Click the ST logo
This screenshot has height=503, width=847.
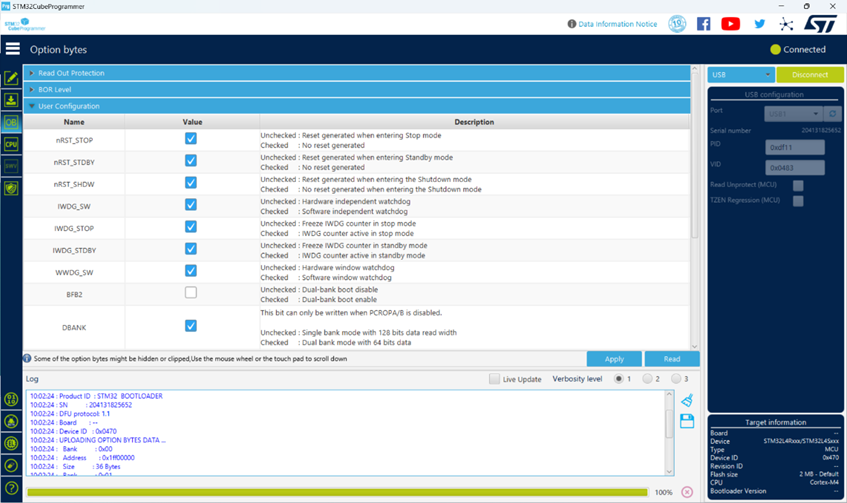coord(821,24)
